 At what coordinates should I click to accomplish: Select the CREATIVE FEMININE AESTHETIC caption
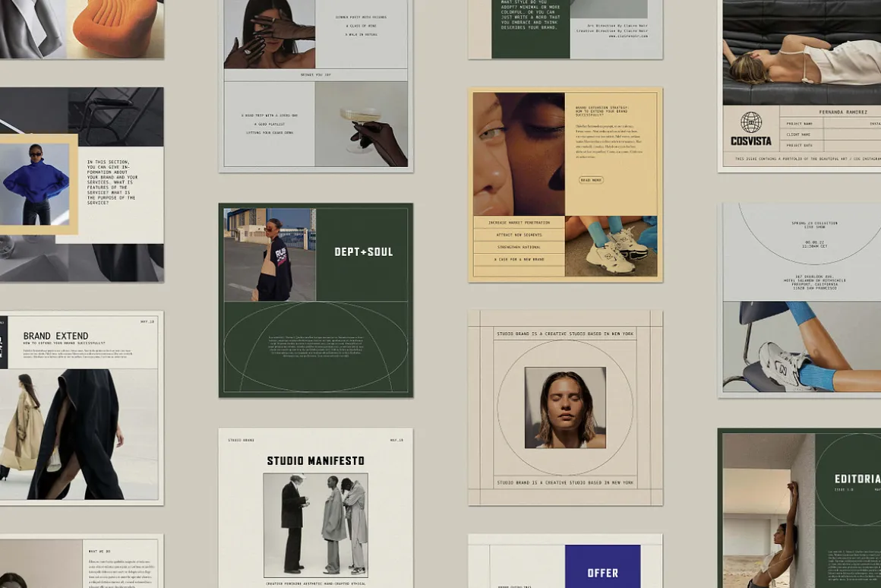(315, 583)
